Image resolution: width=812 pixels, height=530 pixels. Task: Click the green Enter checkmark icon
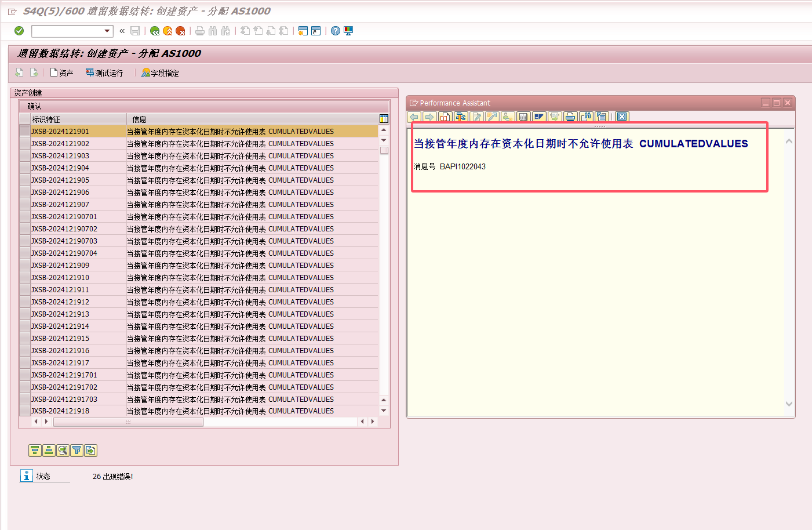pos(19,31)
